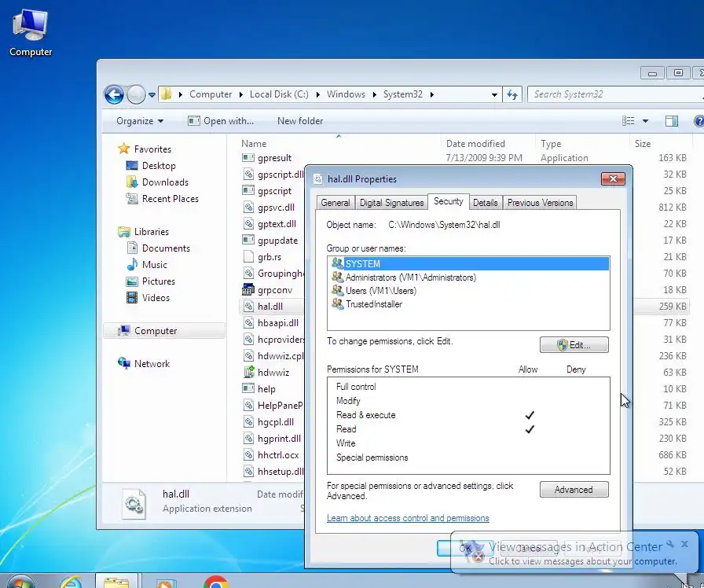The width and height of the screenshot is (704, 588).
Task: Select the gpupdate application icon
Action: [248, 241]
